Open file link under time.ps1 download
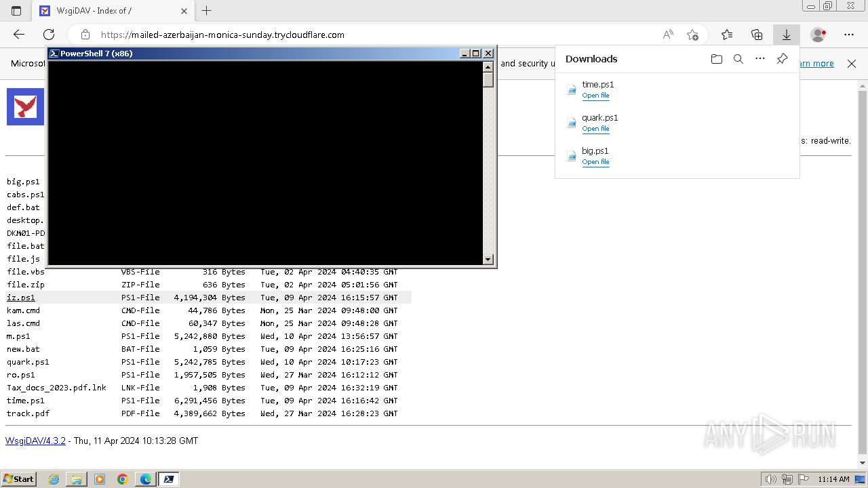868x488 pixels. coord(595,96)
